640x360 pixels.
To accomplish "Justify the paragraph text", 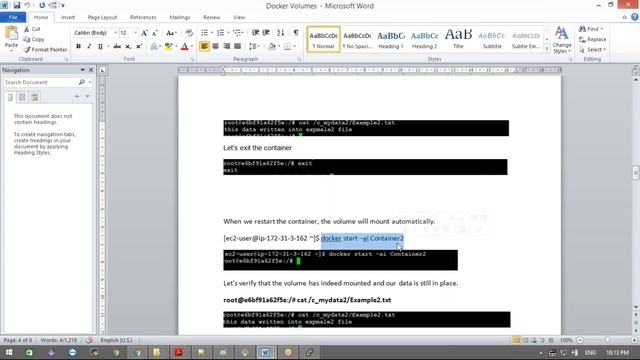I will click(x=237, y=46).
